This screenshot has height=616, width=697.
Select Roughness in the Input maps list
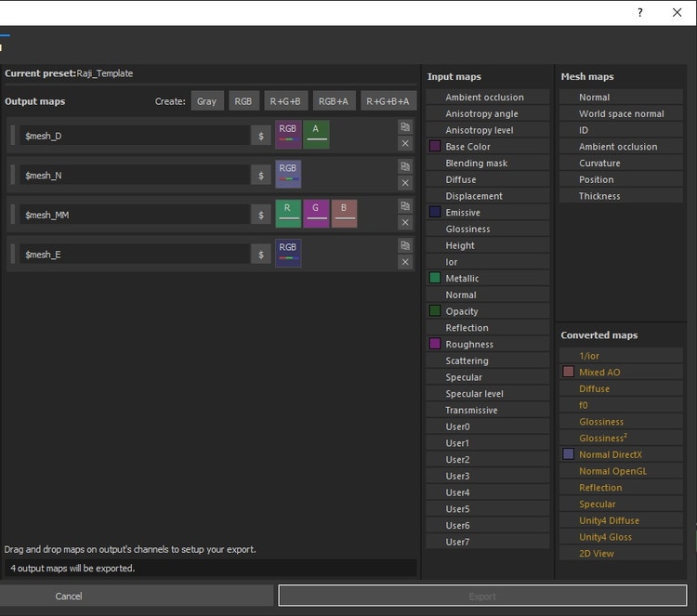pyautogui.click(x=469, y=344)
